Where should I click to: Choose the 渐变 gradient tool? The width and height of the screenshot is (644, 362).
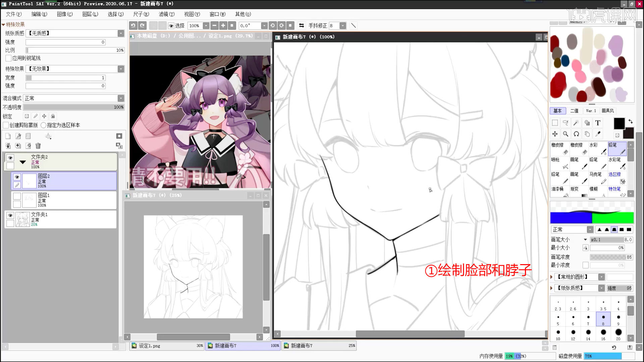click(x=579, y=192)
